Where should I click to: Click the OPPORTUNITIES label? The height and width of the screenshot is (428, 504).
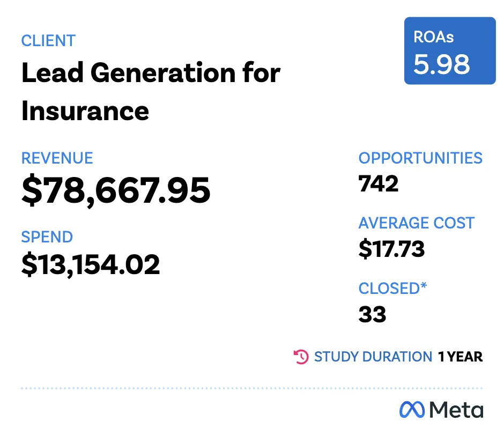tap(420, 158)
